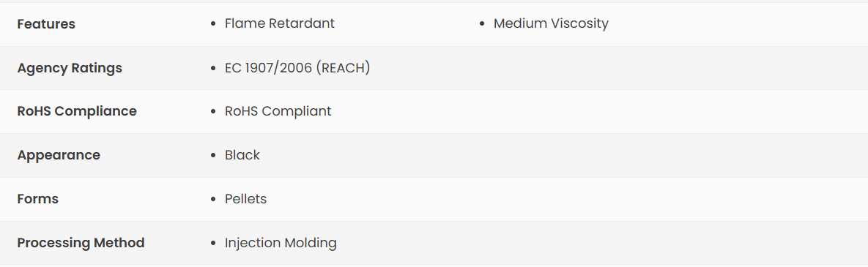Click the bullet before Black
The width and height of the screenshot is (868, 267).
pos(214,155)
